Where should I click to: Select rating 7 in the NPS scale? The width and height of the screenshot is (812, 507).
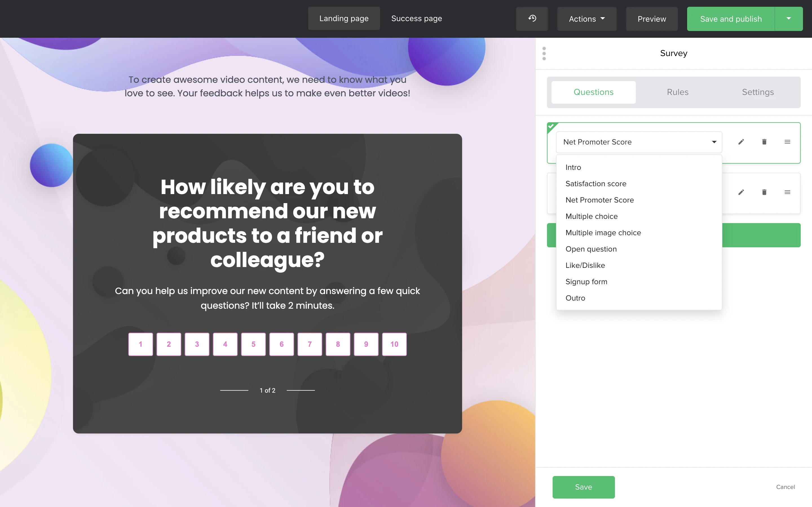click(309, 344)
